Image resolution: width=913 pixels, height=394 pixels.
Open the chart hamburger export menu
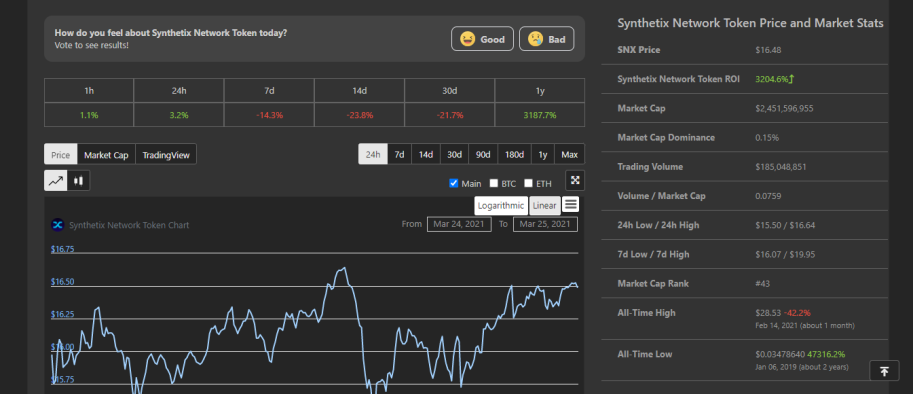(571, 204)
